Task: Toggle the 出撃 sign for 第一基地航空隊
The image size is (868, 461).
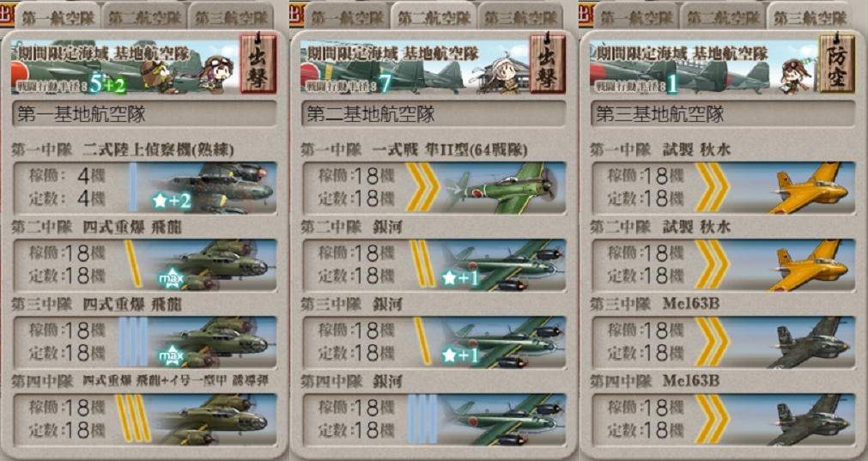Action: 258,64
